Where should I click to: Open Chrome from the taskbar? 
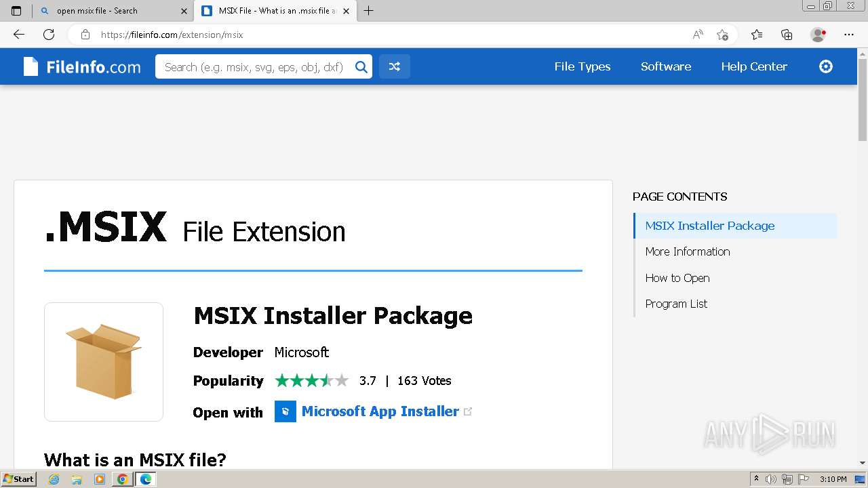pos(122,479)
